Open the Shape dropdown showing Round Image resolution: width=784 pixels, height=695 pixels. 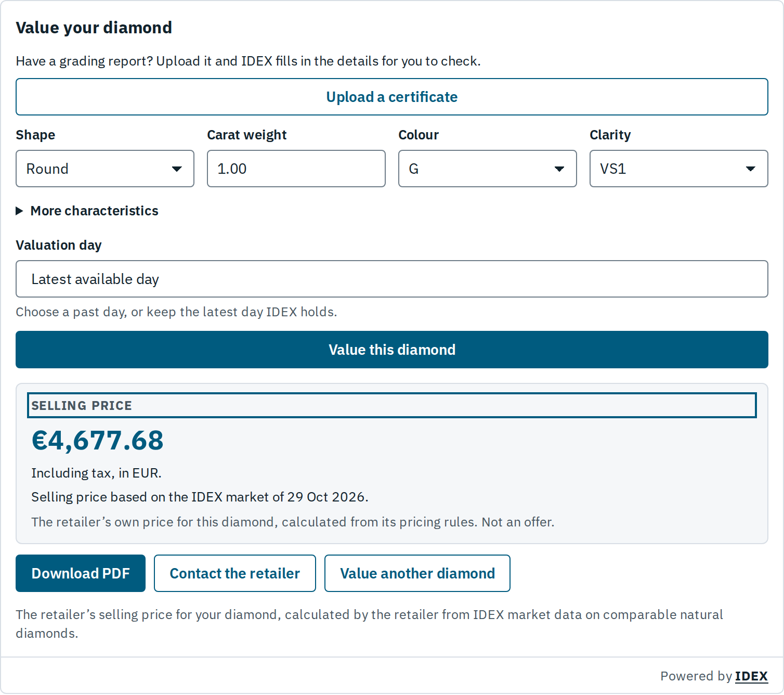pos(105,169)
